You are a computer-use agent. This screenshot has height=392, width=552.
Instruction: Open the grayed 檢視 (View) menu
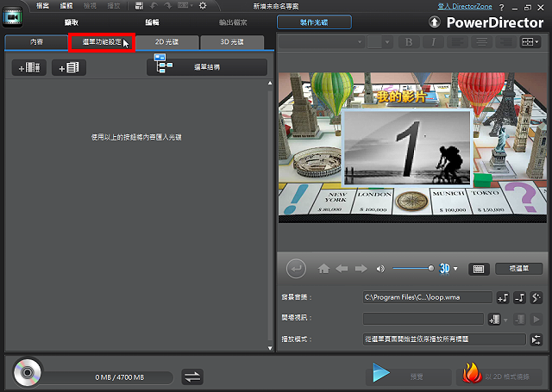click(x=90, y=6)
